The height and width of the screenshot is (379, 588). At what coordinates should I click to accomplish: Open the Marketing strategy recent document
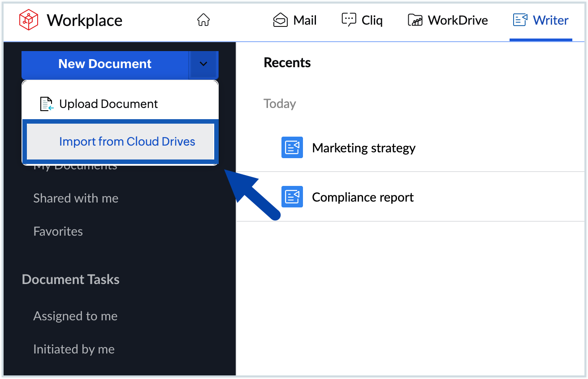(x=363, y=147)
